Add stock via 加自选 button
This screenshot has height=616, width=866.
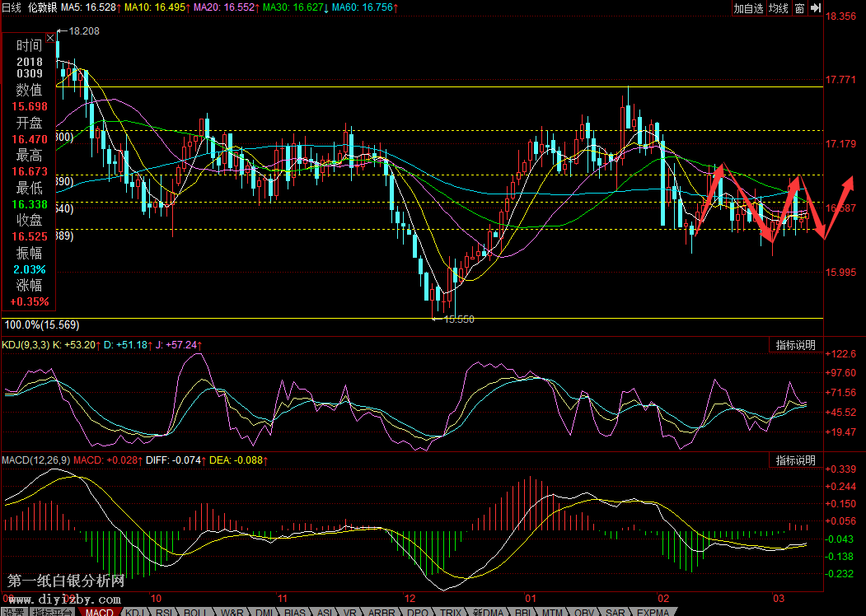click(749, 8)
